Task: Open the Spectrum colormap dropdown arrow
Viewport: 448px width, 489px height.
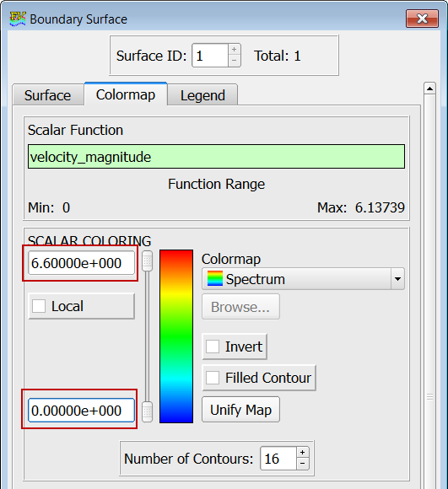Action: [397, 278]
